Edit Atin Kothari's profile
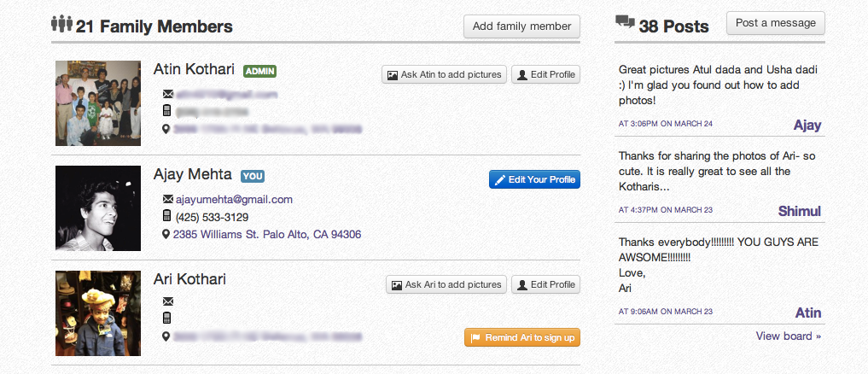The image size is (868, 374). tap(545, 74)
